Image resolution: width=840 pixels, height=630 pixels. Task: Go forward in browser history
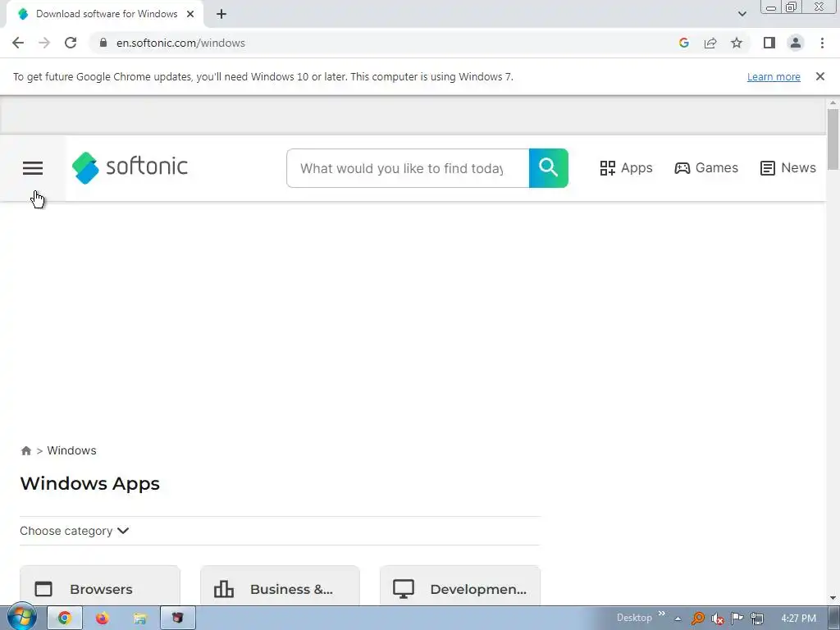pyautogui.click(x=44, y=43)
